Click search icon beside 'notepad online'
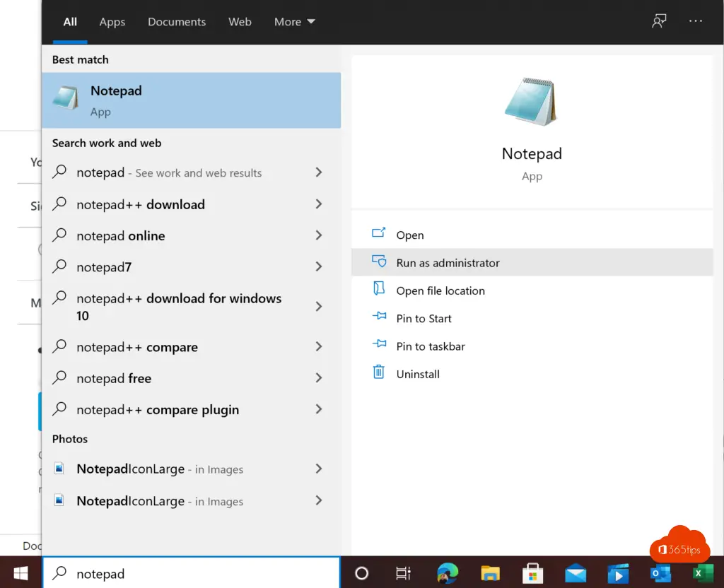The image size is (724, 588). pyautogui.click(x=59, y=235)
